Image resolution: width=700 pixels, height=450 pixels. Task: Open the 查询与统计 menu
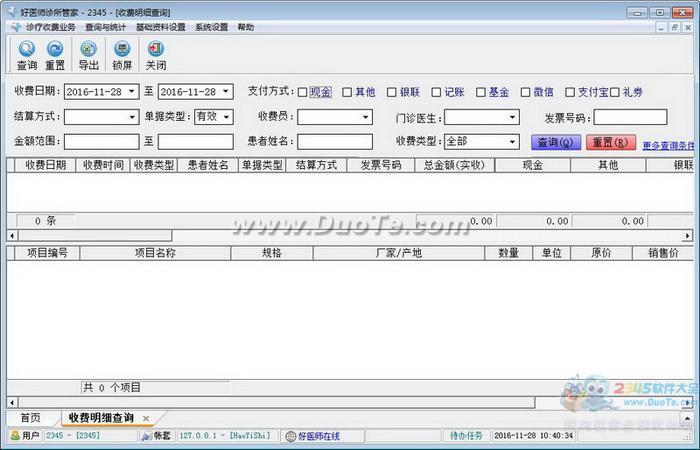(105, 27)
